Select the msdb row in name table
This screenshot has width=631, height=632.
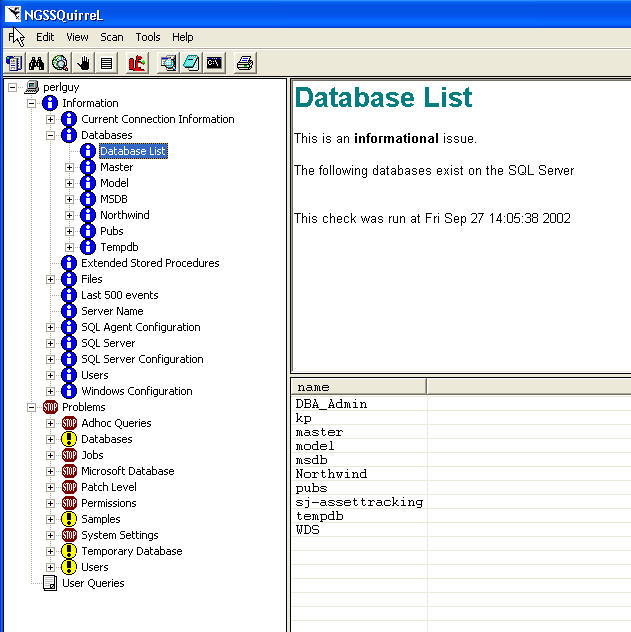[x=311, y=460]
